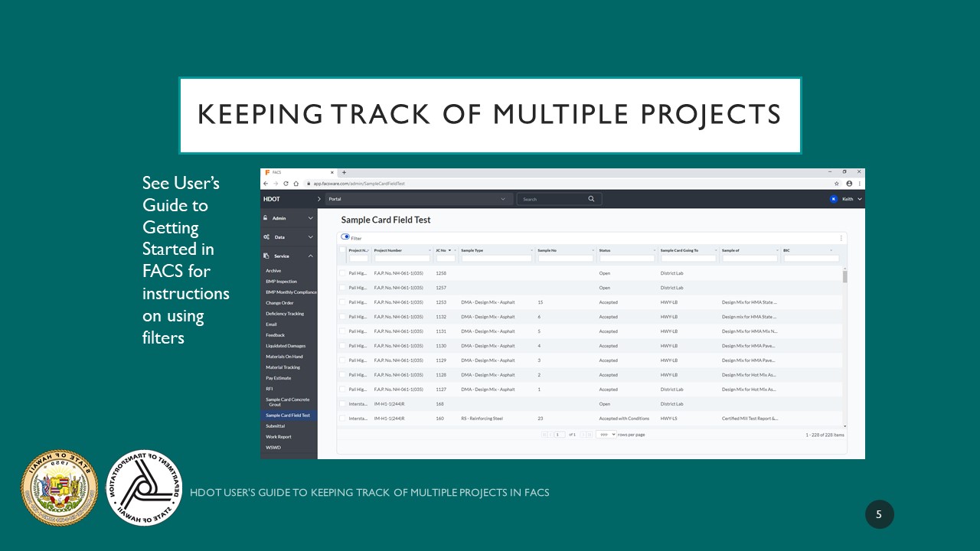Screen dimensions: 980x551
Task: Open the Keith user menu
Action: pos(851,199)
